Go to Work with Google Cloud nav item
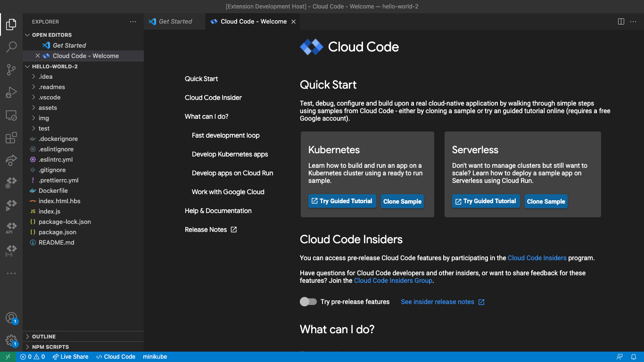 (228, 192)
